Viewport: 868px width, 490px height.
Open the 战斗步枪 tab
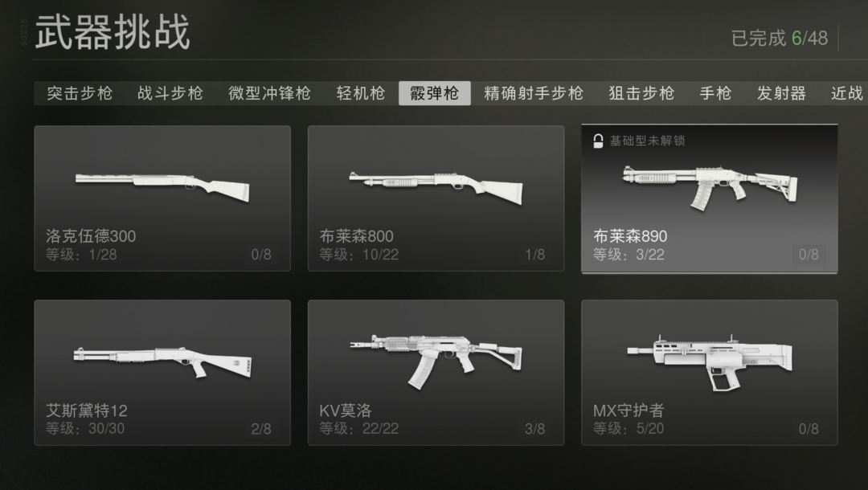pyautogui.click(x=170, y=93)
